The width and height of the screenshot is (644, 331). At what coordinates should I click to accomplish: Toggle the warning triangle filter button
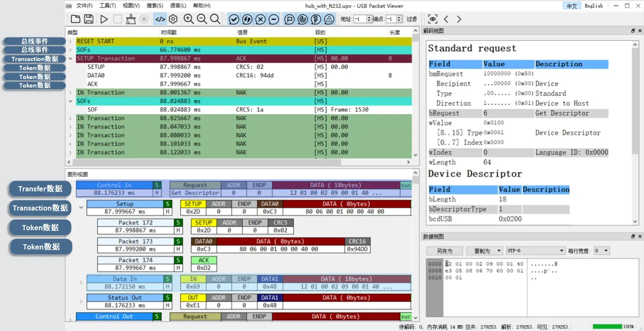point(329,19)
